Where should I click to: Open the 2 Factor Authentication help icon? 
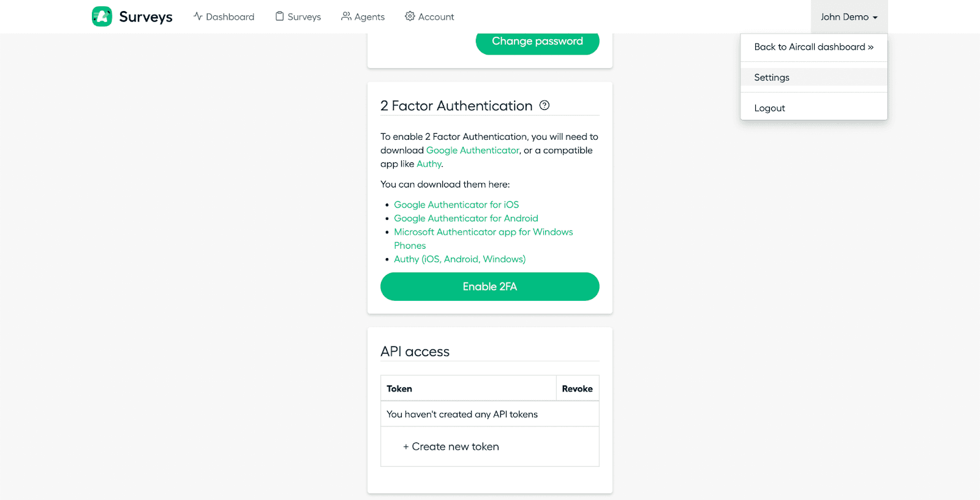pyautogui.click(x=545, y=105)
